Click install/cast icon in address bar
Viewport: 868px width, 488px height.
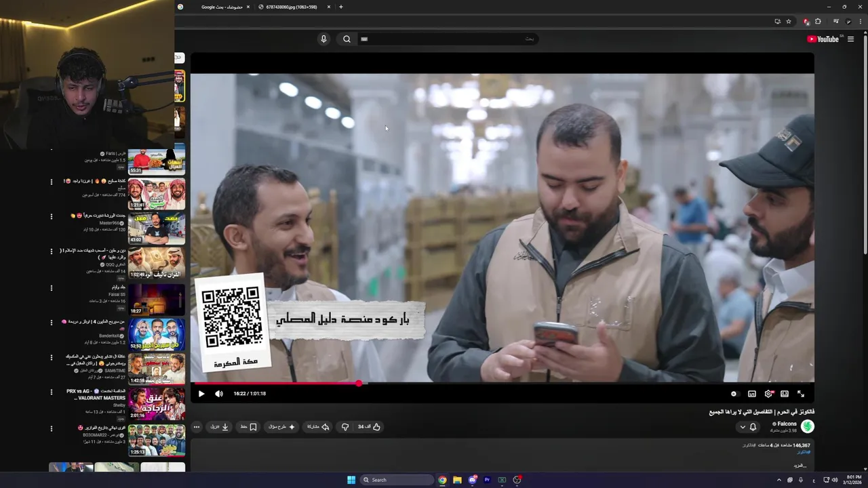click(777, 22)
